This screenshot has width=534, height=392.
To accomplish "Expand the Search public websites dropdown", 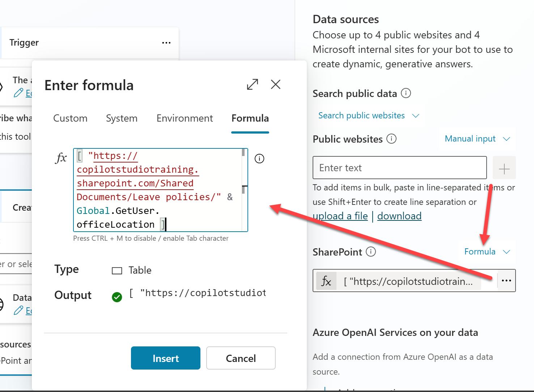I will 368,115.
